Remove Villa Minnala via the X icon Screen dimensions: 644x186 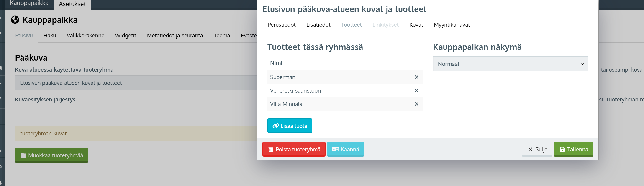(416, 104)
